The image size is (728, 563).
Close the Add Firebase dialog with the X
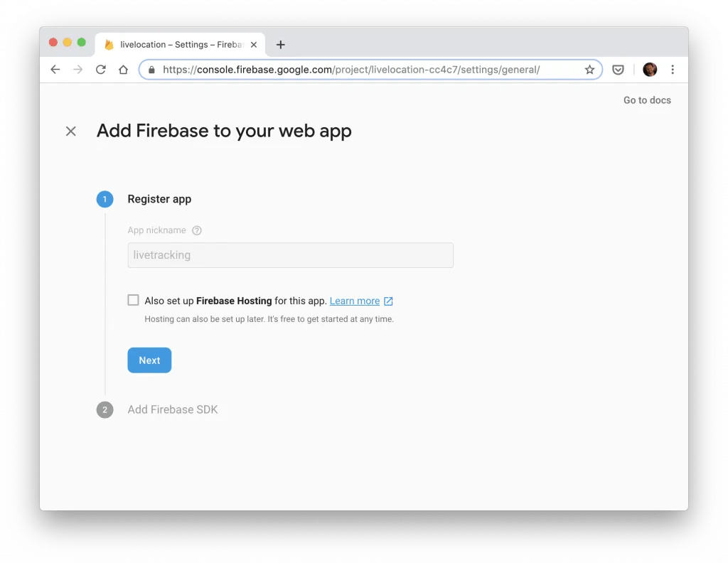pos(70,131)
